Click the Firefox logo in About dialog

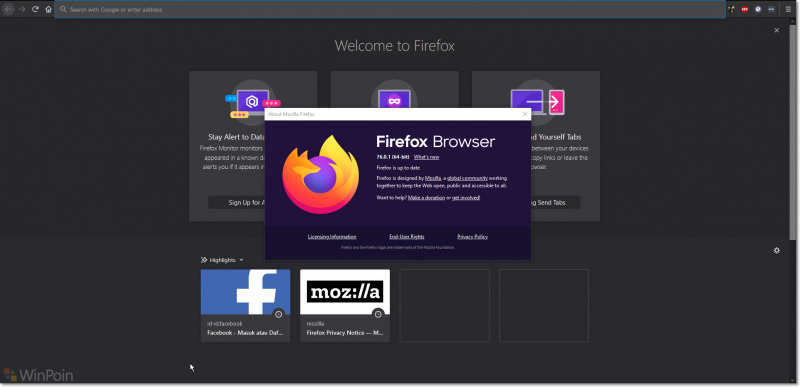pyautogui.click(x=320, y=174)
